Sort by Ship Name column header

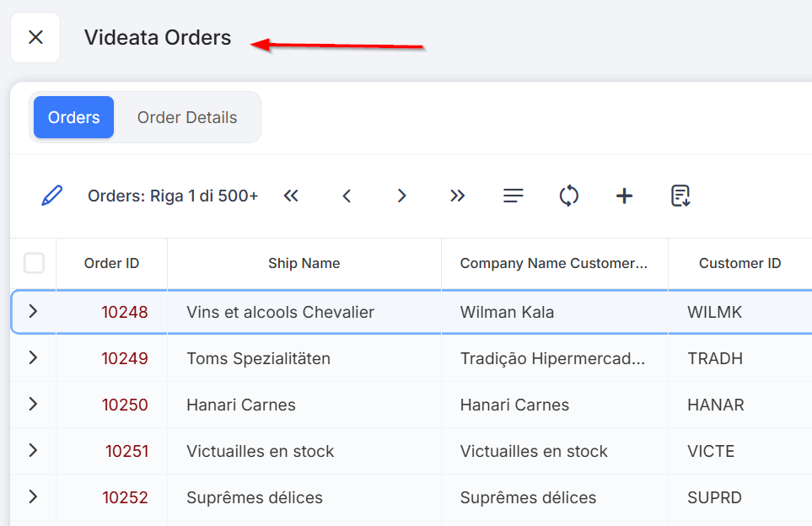(x=304, y=264)
